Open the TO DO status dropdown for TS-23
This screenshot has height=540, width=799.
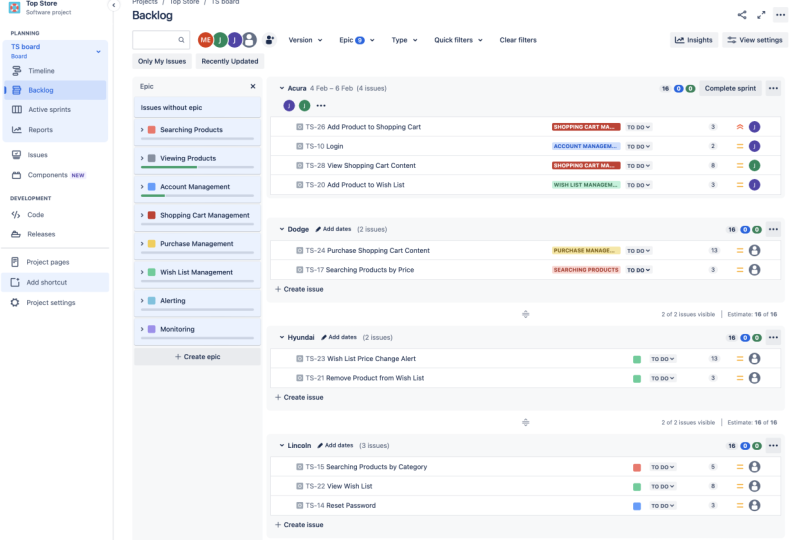pyautogui.click(x=662, y=359)
